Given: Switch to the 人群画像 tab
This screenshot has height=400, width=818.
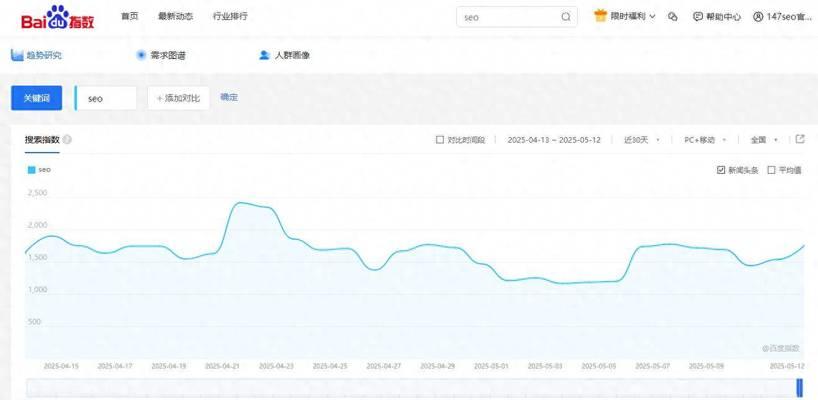Looking at the screenshot, I should pos(284,55).
